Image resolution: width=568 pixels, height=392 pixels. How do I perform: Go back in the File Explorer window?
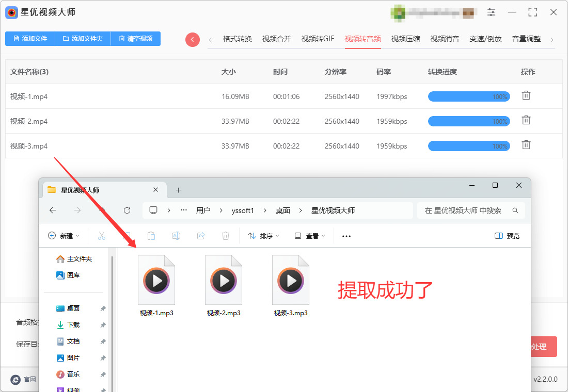pyautogui.click(x=53, y=210)
